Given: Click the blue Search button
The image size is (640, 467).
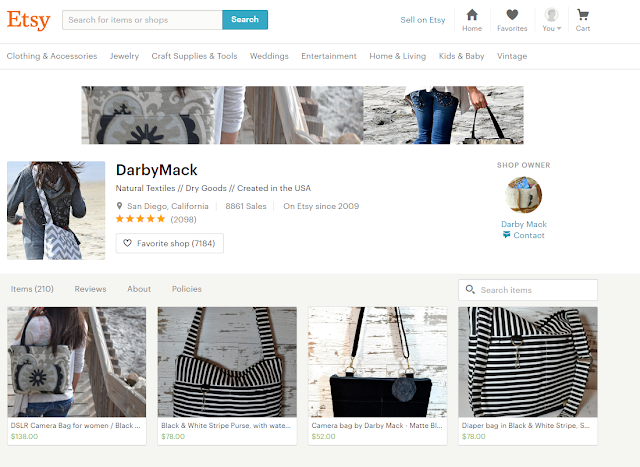Looking at the screenshot, I should point(245,20).
